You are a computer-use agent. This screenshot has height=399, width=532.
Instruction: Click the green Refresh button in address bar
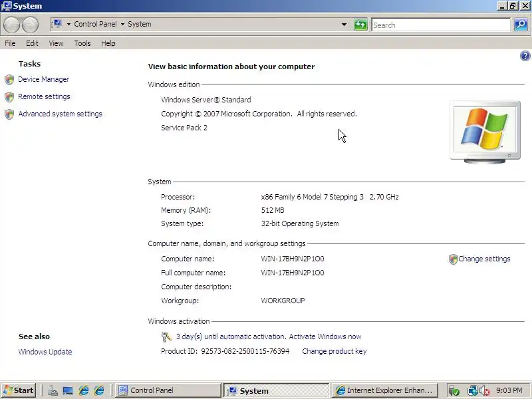point(360,25)
